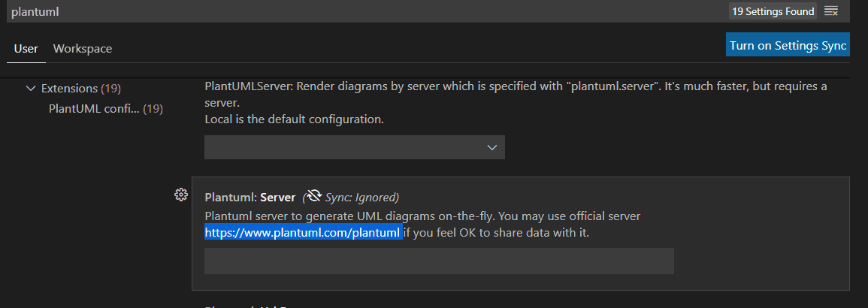This screenshot has height=308, width=868.
Task: Switch to the Workspace settings tab
Action: coord(83,49)
